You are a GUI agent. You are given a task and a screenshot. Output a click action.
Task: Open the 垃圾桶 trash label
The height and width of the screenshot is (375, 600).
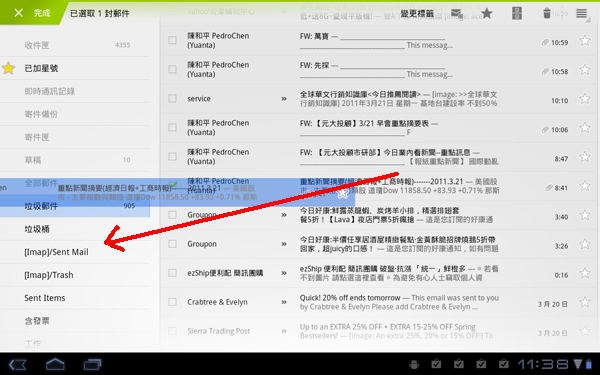click(x=75, y=229)
